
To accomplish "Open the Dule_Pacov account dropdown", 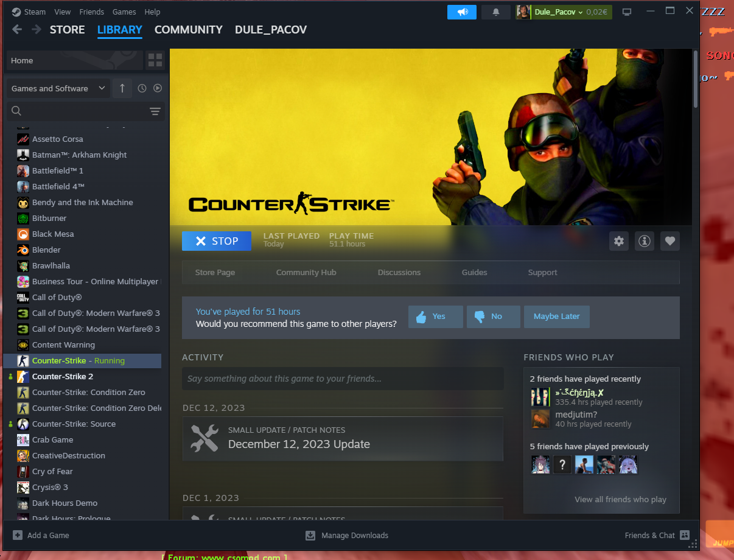I will 558,12.
